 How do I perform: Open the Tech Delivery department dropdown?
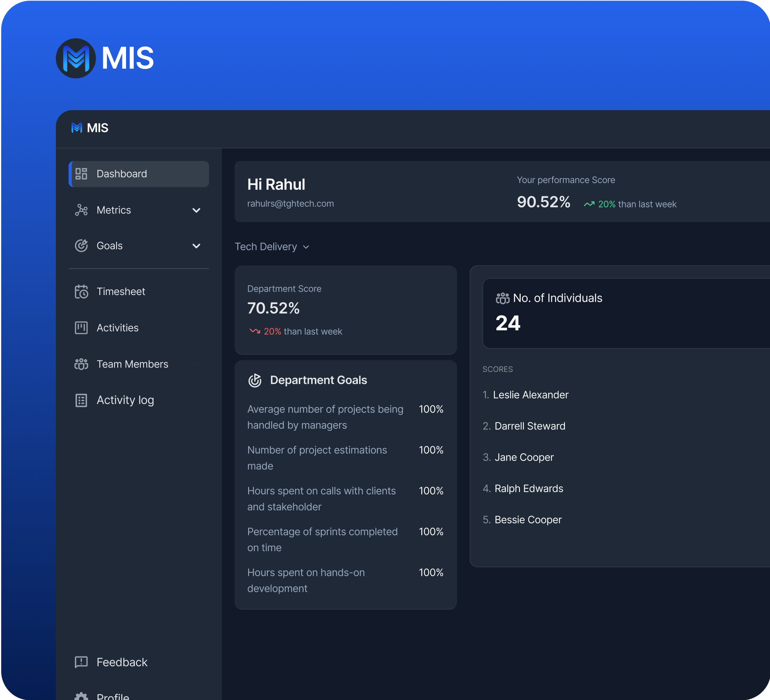[x=272, y=247]
